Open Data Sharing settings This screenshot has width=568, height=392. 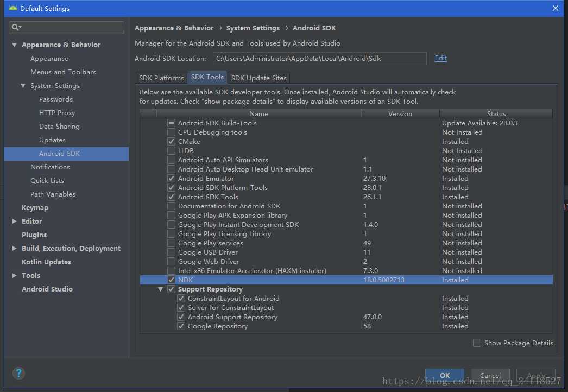[59, 127]
